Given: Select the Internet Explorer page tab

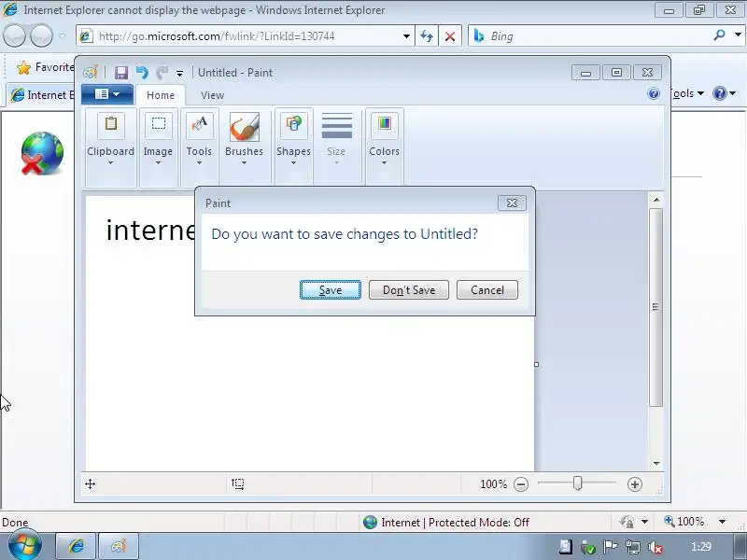Looking at the screenshot, I should (41, 95).
